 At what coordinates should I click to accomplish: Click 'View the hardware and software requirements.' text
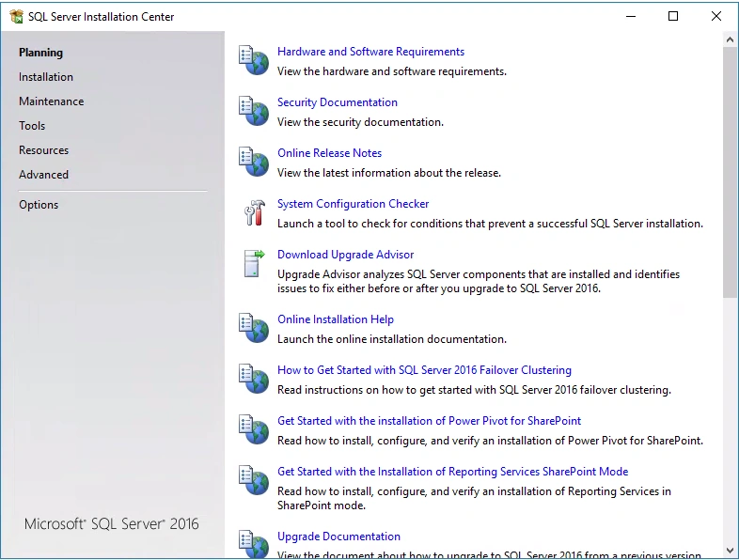pyautogui.click(x=392, y=71)
